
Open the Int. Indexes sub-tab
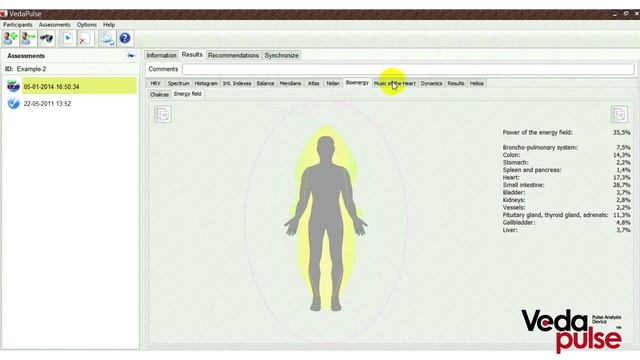click(237, 83)
